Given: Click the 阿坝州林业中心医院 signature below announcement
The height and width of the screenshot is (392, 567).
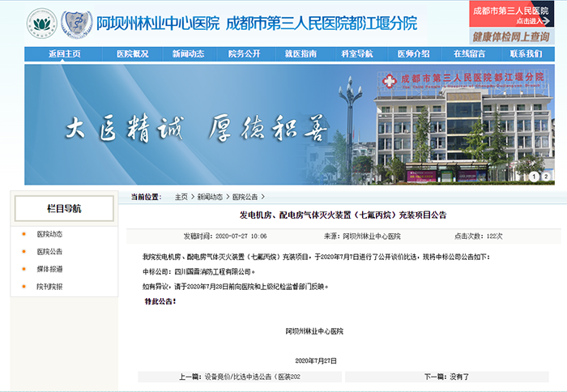Looking at the screenshot, I should pos(314,331).
